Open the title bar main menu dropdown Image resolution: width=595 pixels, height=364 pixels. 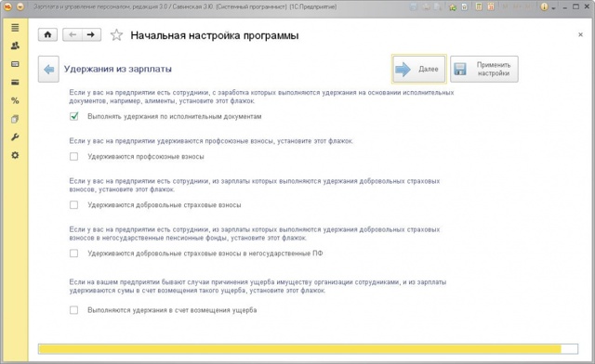20,6
